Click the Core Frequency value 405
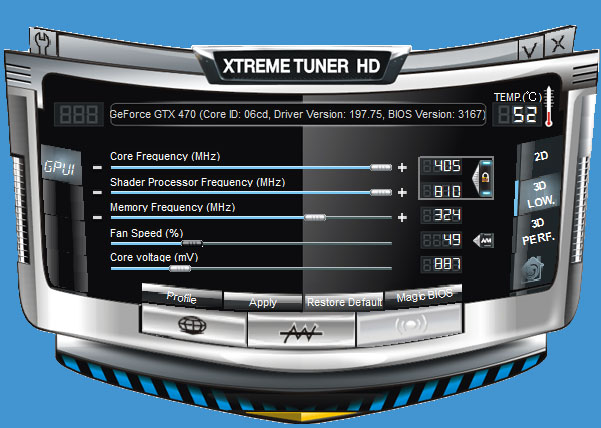Screen dimensions: 601x428 pyautogui.click(x=442, y=166)
